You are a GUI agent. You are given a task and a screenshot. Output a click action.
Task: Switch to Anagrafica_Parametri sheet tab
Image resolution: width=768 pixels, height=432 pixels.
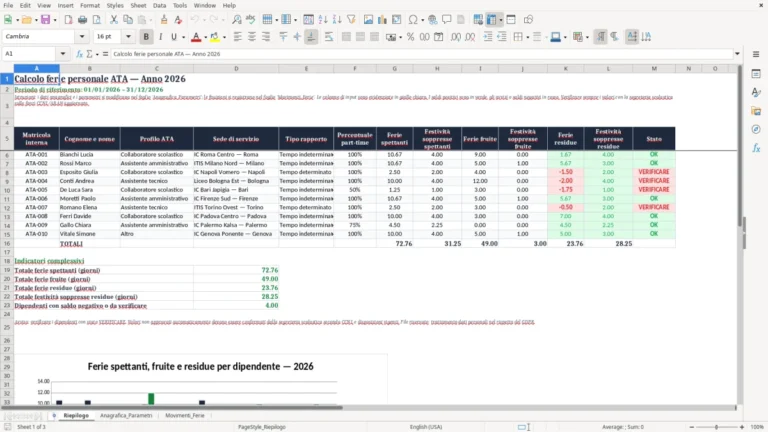[126, 415]
